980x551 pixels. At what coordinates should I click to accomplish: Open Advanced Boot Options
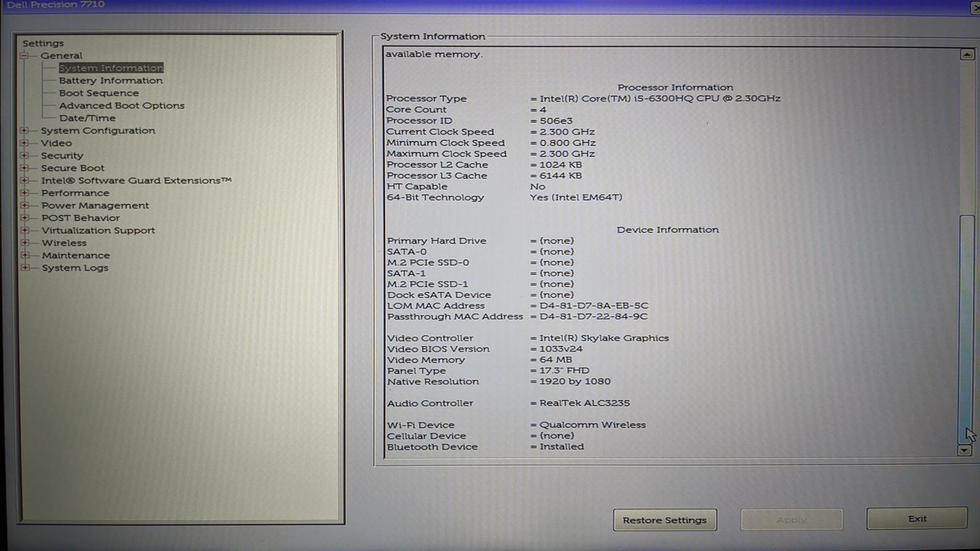(121, 105)
